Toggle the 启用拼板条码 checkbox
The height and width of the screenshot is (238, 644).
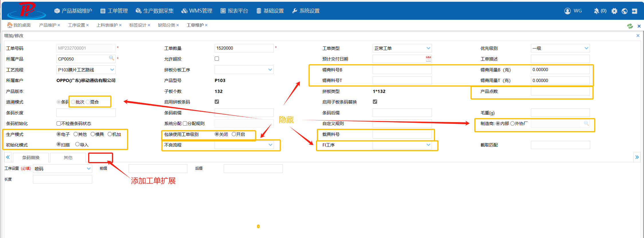pos(217,102)
